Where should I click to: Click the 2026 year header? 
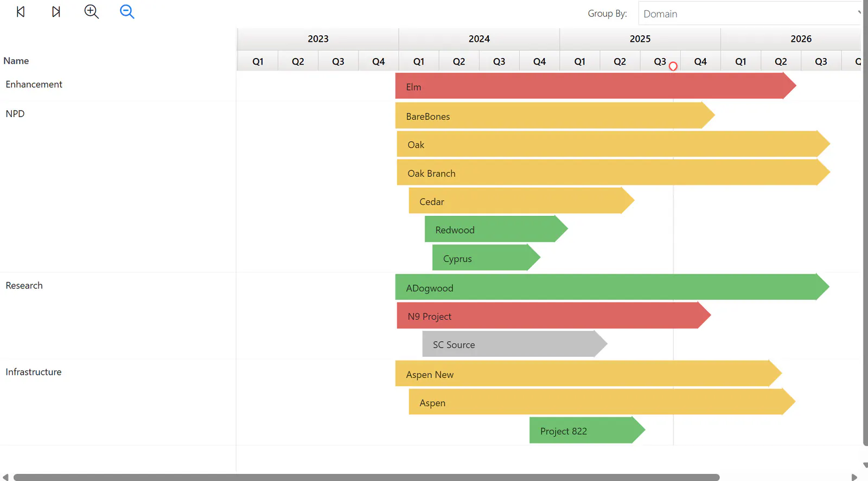click(x=791, y=39)
